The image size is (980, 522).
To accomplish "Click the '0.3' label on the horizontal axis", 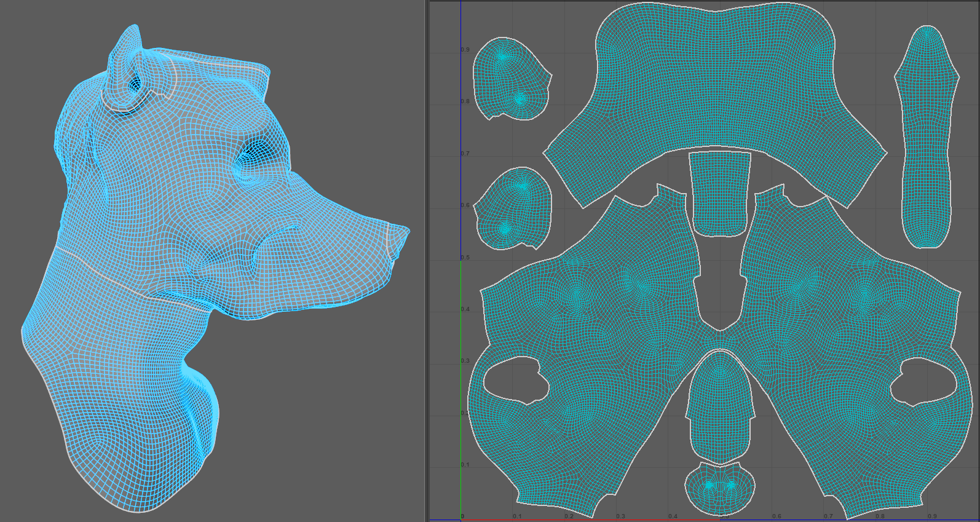I will point(621,516).
